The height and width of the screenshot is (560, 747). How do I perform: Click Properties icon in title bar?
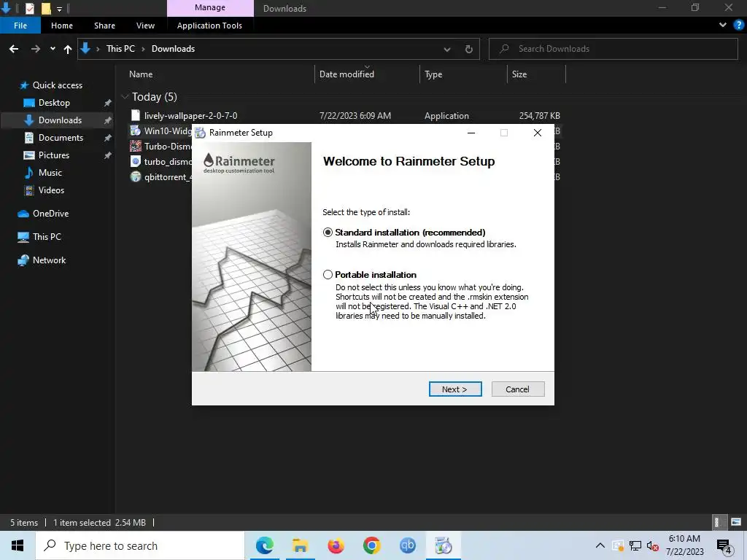29,9
